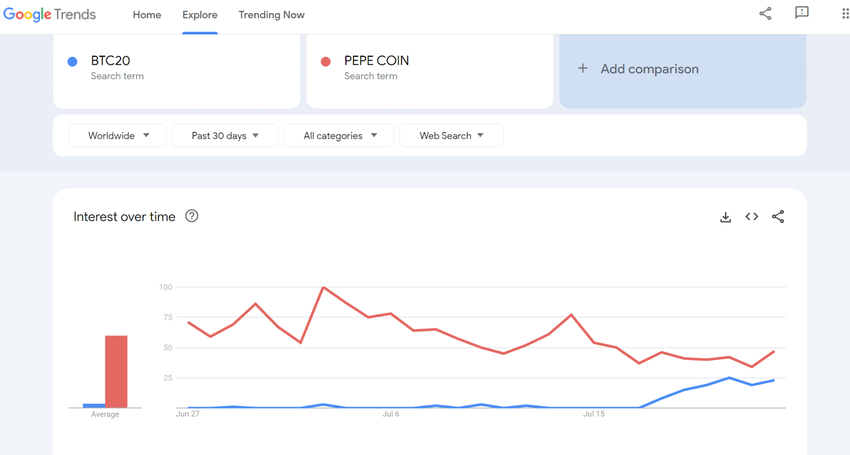Edit the PEPE COIN search term
Screen dimensions: 850x455
pos(376,61)
